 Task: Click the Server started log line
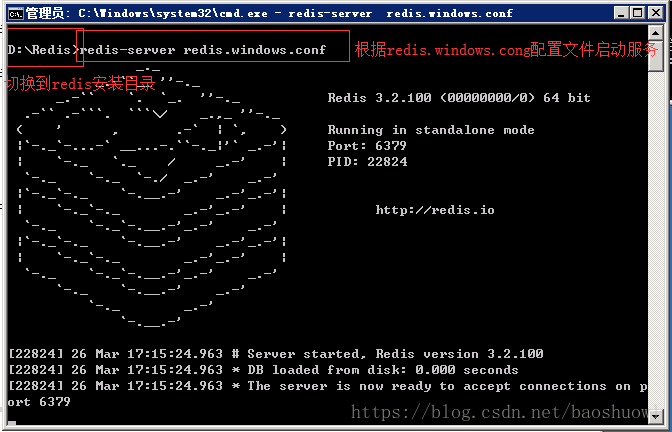click(276, 354)
